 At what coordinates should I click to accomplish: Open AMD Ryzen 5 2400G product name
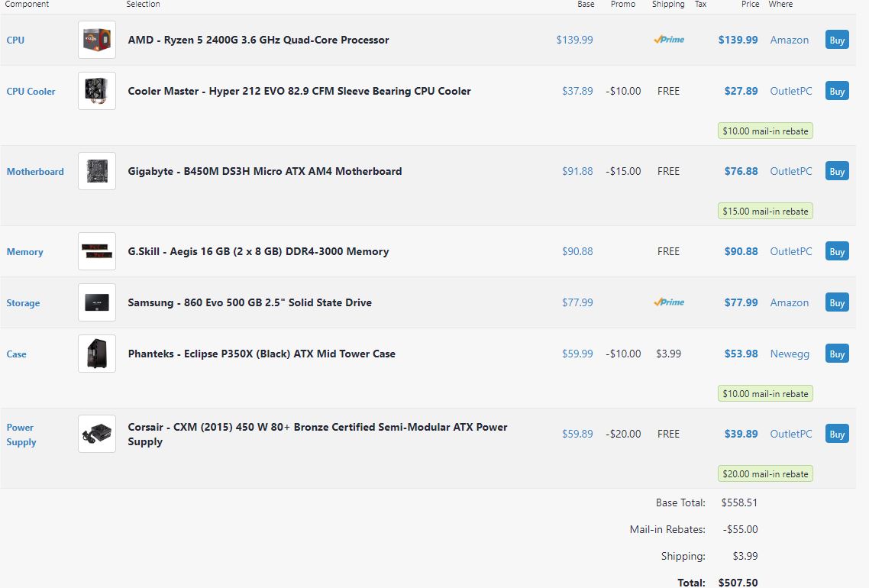(x=258, y=40)
